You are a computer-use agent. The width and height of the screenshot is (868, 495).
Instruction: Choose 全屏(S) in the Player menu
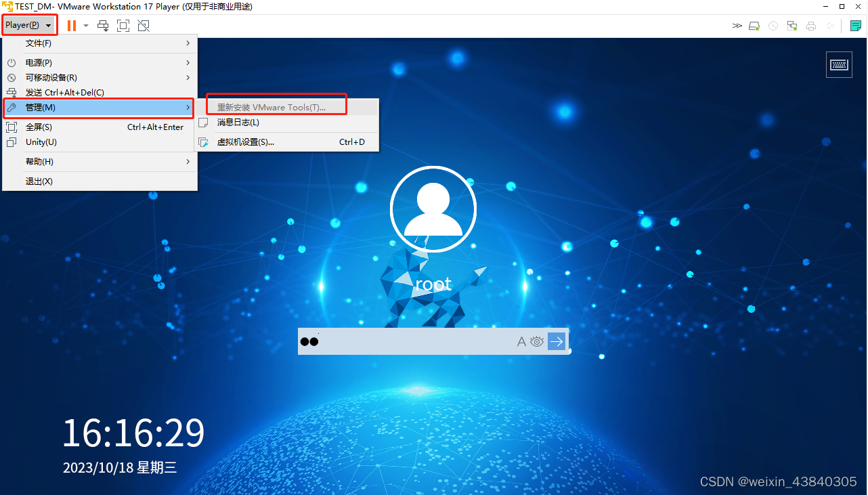(100, 127)
